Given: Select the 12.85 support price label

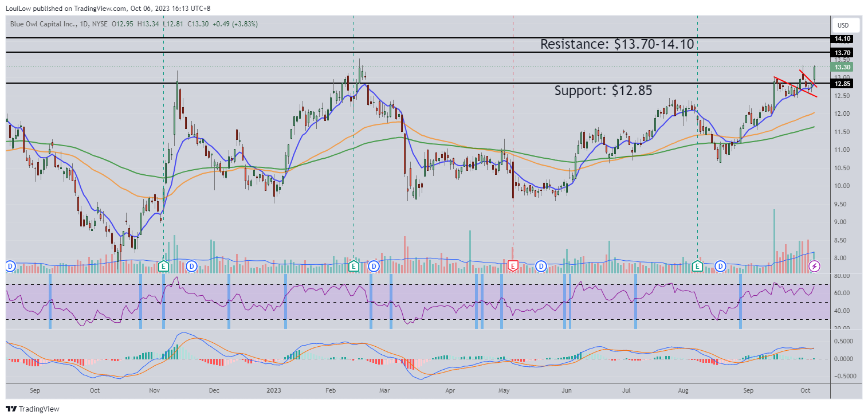Looking at the screenshot, I should click(842, 84).
